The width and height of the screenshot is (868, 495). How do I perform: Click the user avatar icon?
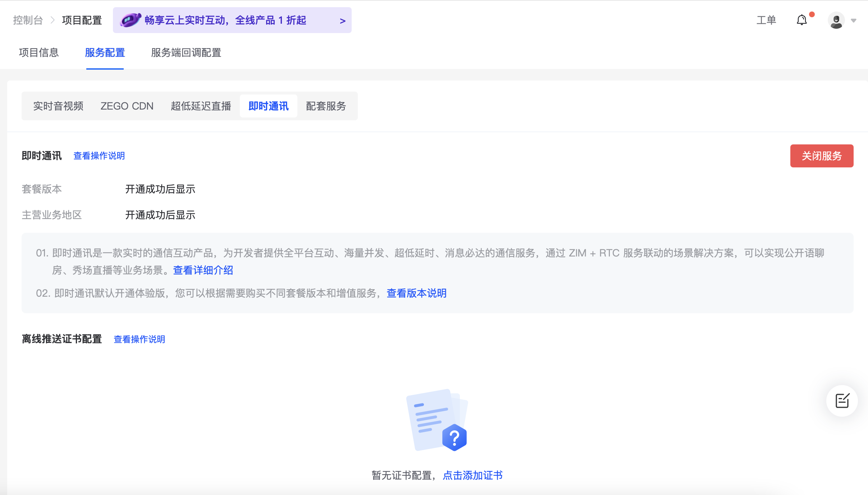pyautogui.click(x=836, y=20)
